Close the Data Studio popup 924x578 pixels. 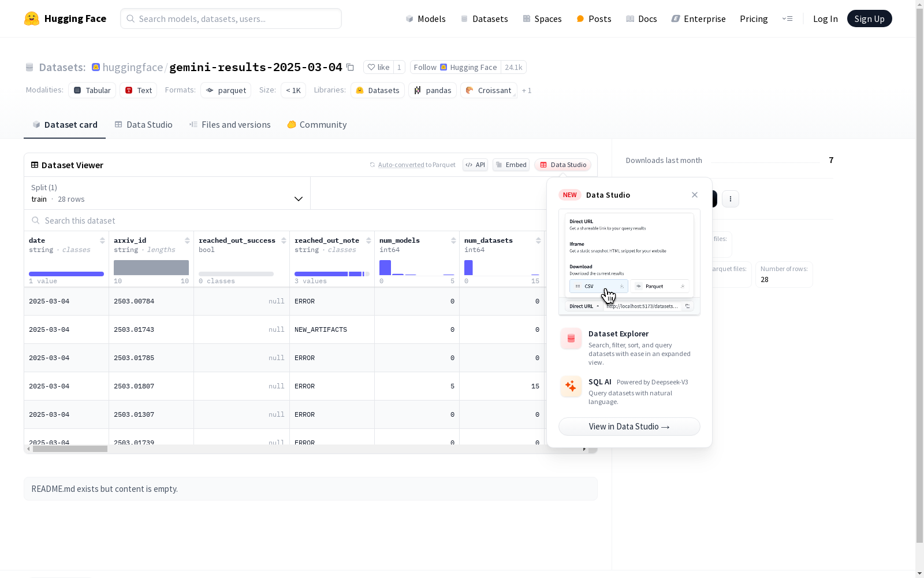[x=695, y=195]
